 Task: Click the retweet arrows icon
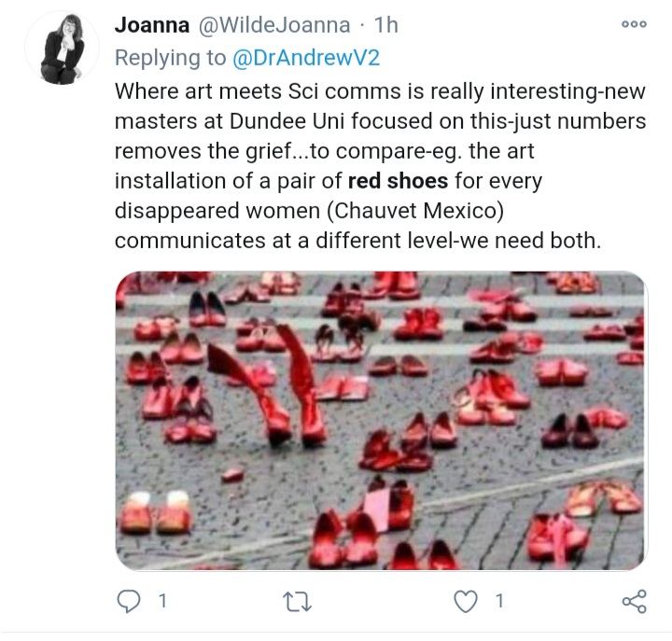(x=298, y=601)
